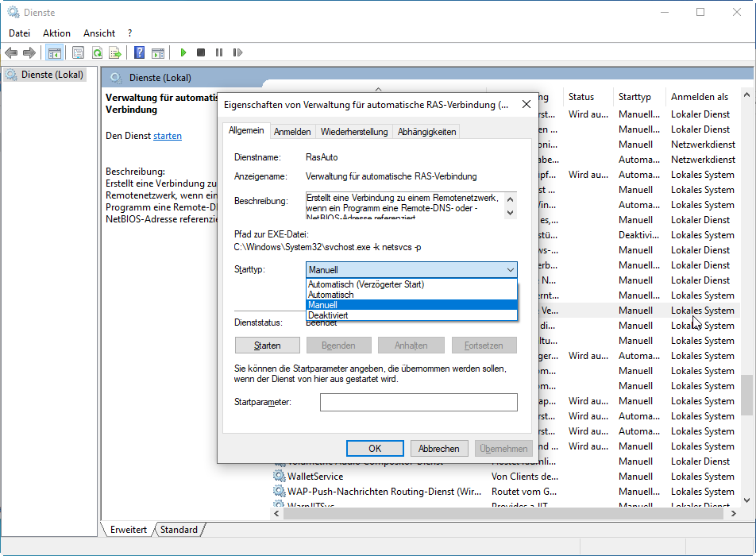Click the WAP-Push-Nachrichten service gear icon
The image size is (756, 556).
click(279, 492)
